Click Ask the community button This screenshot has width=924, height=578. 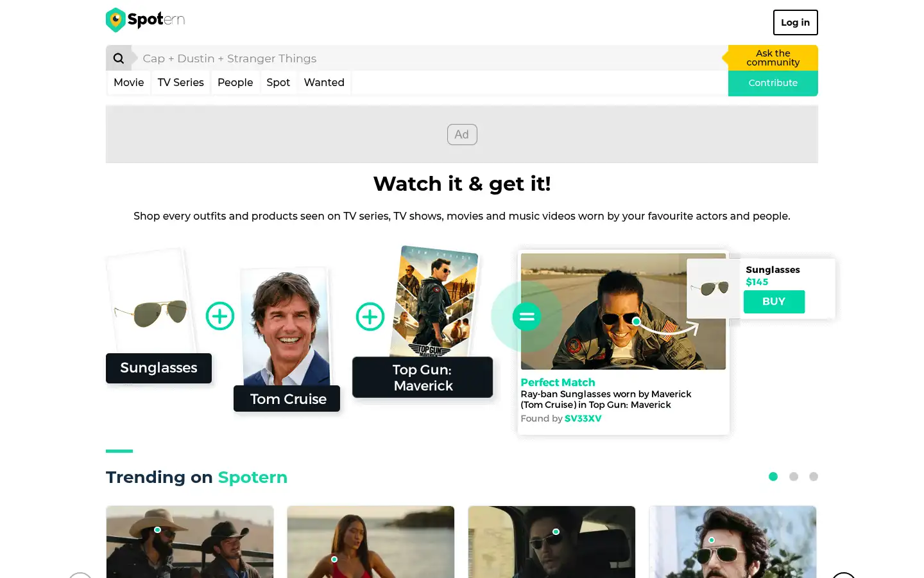(x=773, y=58)
